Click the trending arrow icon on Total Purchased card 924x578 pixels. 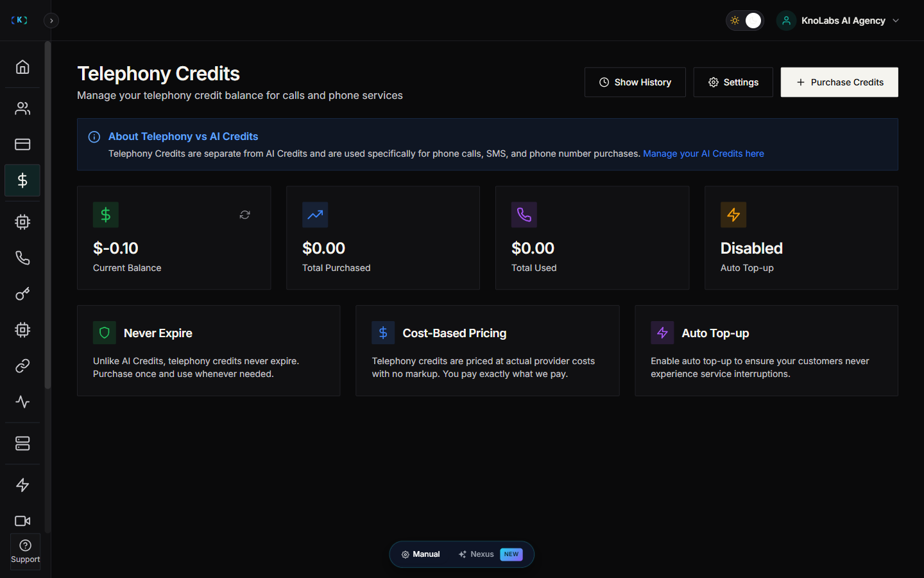(x=315, y=215)
